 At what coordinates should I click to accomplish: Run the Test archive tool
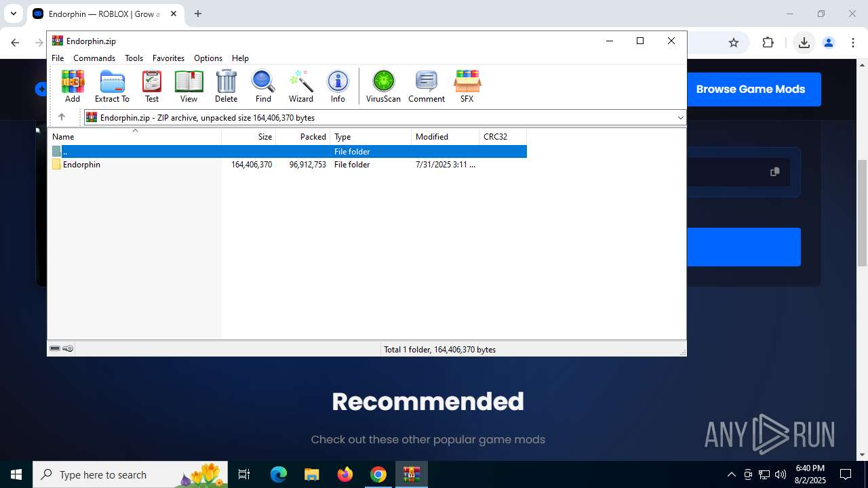click(x=152, y=86)
